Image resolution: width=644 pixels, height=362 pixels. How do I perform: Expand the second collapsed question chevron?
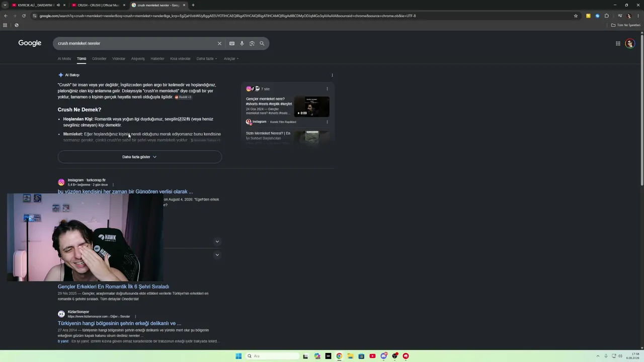point(217,255)
